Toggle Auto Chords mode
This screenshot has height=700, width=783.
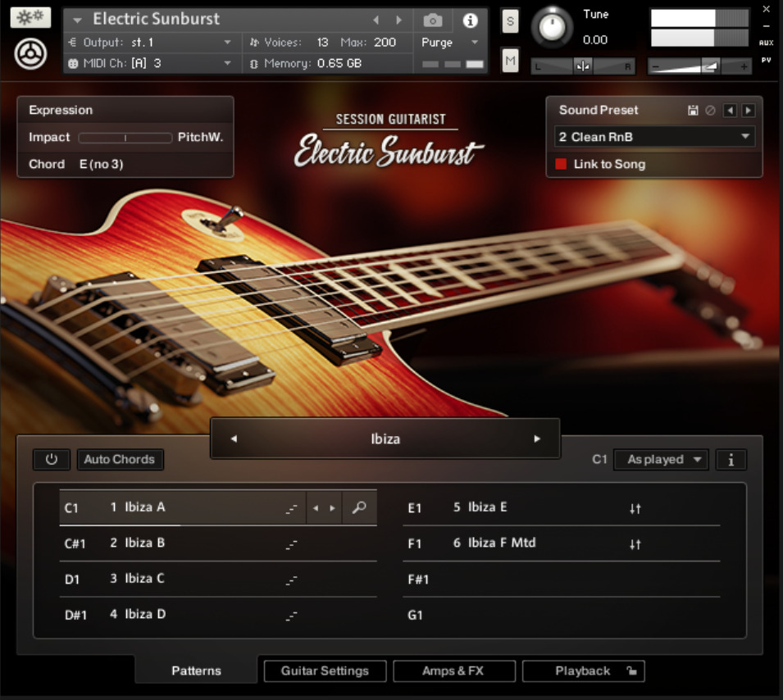pos(120,460)
